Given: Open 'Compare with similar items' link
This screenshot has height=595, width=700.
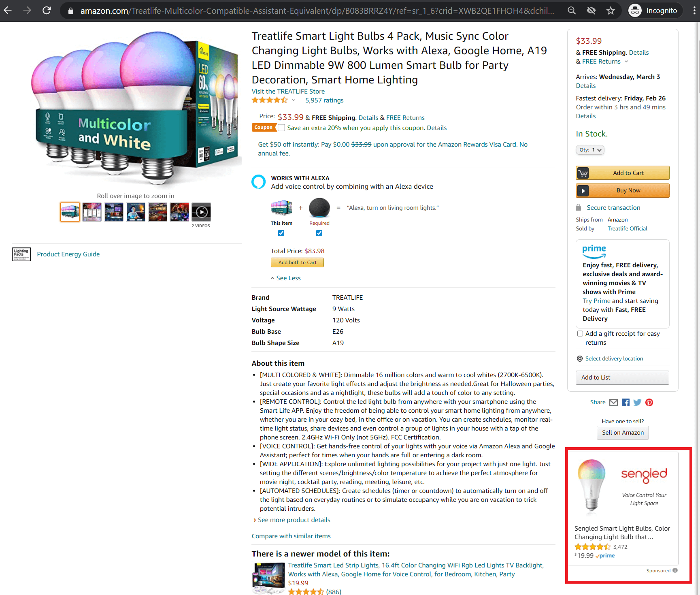Looking at the screenshot, I should click(291, 536).
